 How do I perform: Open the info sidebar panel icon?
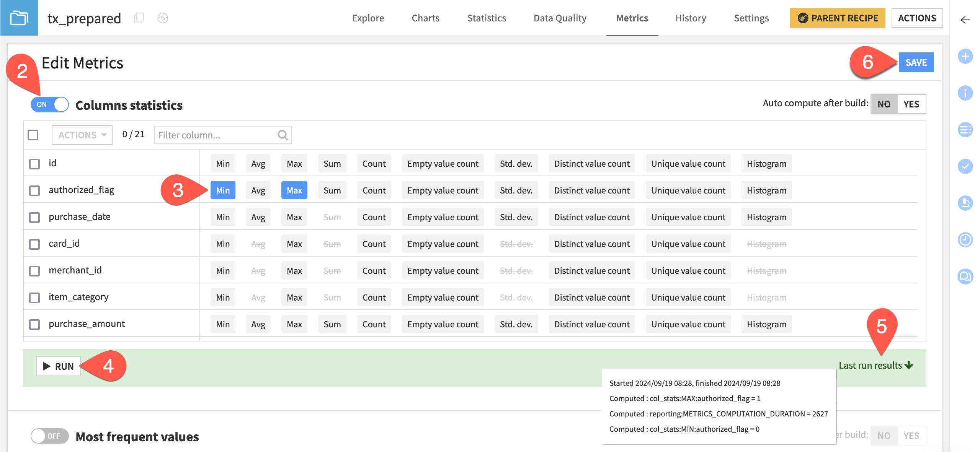click(x=965, y=93)
